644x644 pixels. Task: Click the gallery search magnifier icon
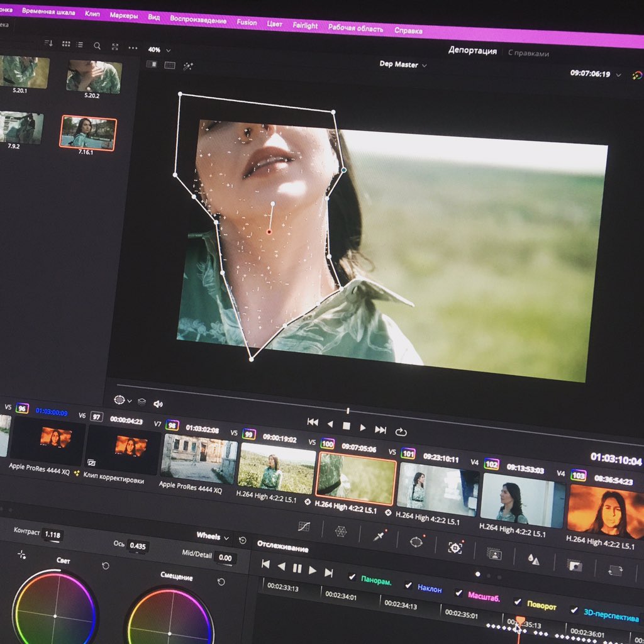point(97,45)
